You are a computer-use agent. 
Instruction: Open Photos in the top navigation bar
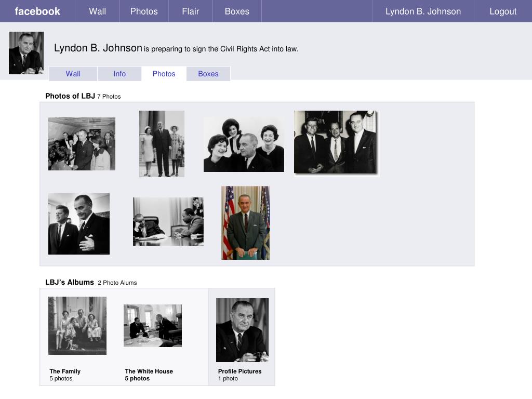144,11
